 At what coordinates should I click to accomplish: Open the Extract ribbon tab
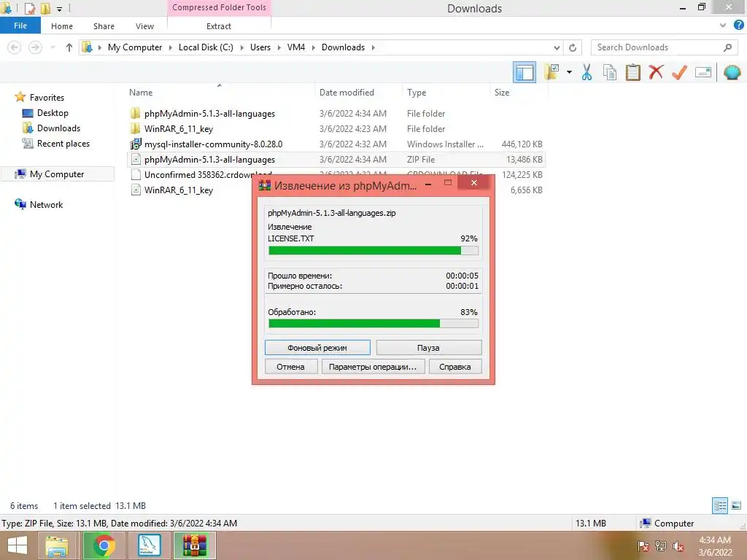tap(219, 26)
